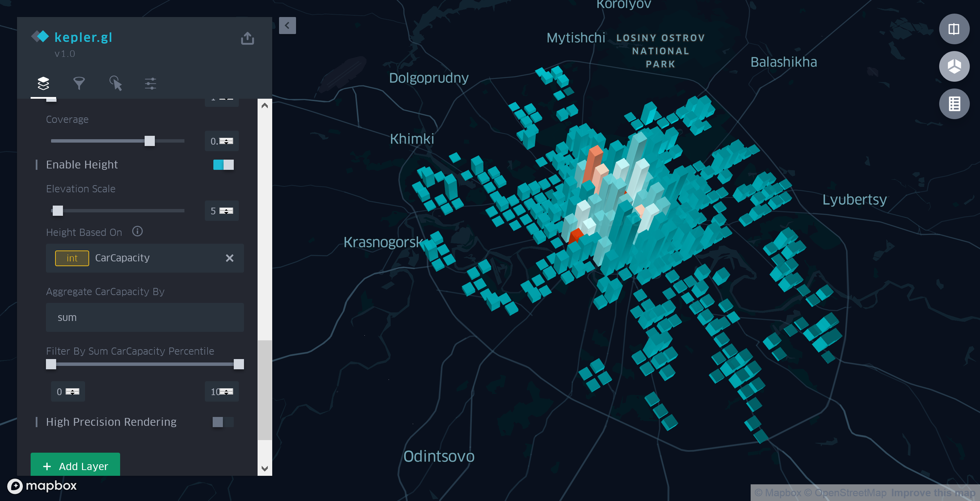This screenshot has height=501, width=980.
Task: Click the mapbox logo
Action: (x=42, y=486)
